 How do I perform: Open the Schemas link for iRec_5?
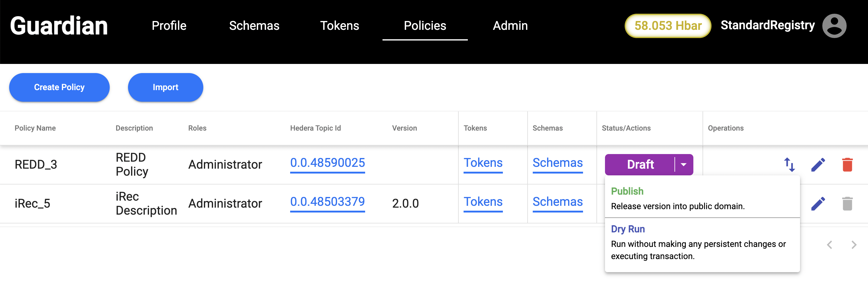pyautogui.click(x=557, y=202)
